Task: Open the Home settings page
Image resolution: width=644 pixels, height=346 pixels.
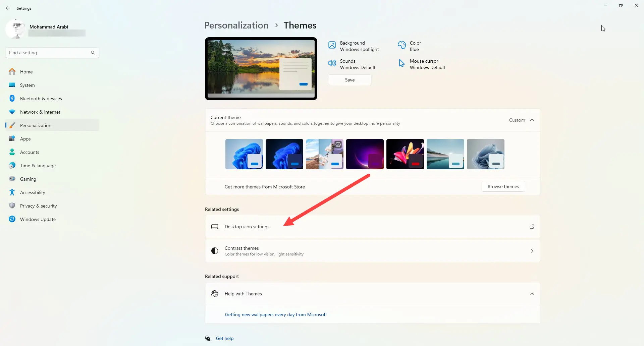Action: click(52, 72)
